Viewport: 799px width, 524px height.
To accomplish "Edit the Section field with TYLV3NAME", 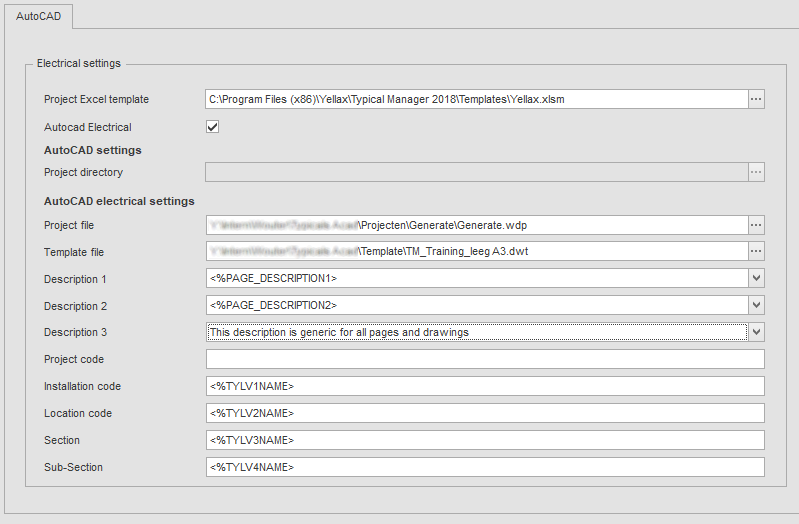I will pyautogui.click(x=485, y=440).
